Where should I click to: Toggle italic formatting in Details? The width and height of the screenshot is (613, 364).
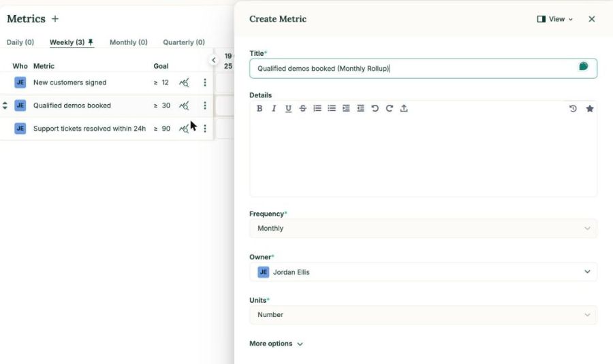[274, 109]
